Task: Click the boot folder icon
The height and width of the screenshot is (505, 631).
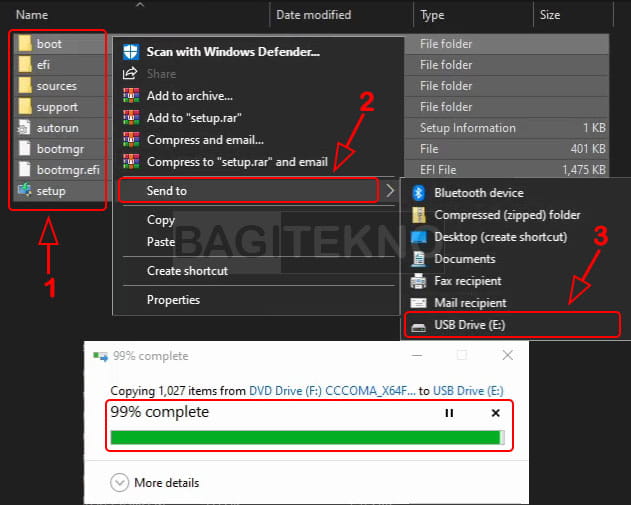Action: [25, 43]
